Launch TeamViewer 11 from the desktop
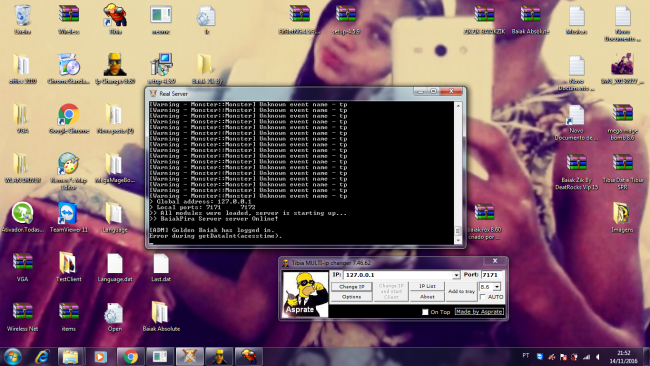This screenshot has width=650, height=366. coord(69,217)
